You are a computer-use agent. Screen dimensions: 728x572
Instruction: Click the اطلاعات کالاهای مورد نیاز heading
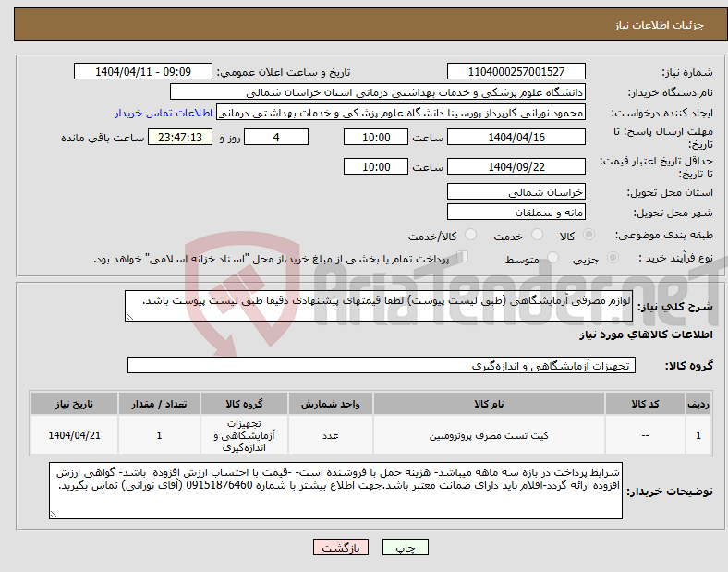pyautogui.click(x=646, y=335)
